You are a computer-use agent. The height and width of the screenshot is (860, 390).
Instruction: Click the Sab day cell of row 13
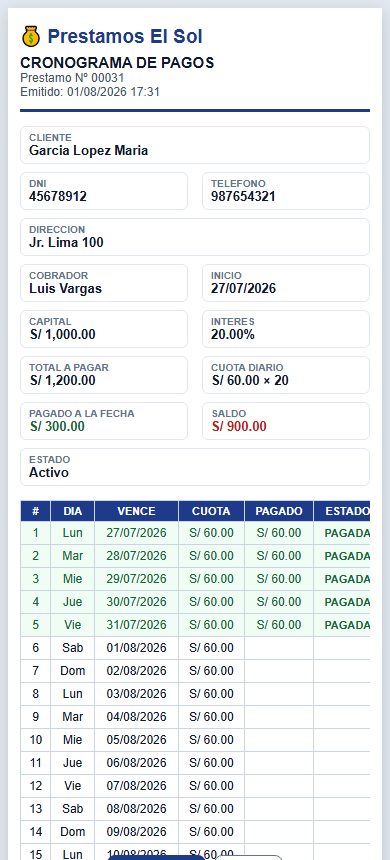point(72,810)
